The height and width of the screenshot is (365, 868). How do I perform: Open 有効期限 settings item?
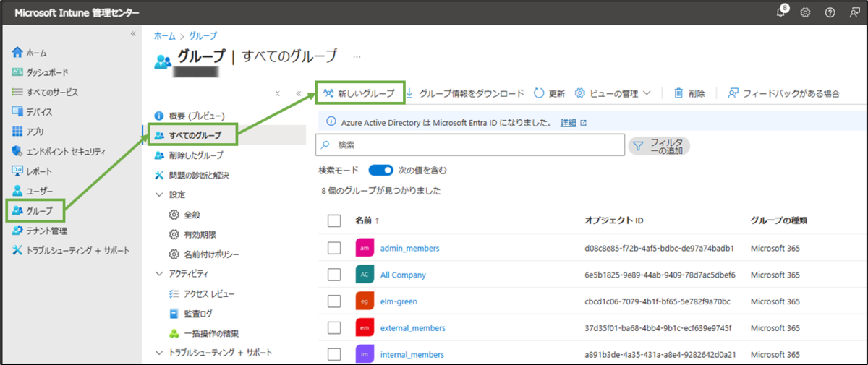[192, 234]
